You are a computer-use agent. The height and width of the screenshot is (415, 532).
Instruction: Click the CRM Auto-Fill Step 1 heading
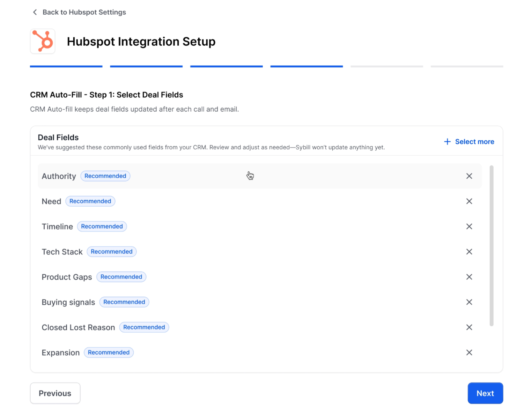pos(106,95)
